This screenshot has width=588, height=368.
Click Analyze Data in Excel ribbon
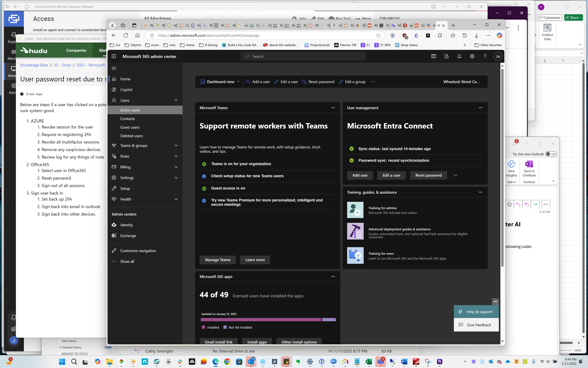tap(547, 32)
